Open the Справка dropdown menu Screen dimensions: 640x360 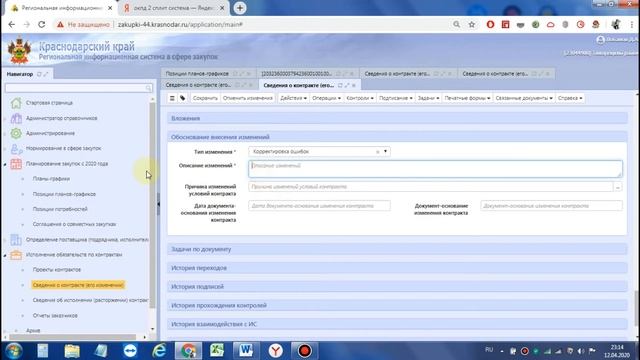click(x=570, y=98)
